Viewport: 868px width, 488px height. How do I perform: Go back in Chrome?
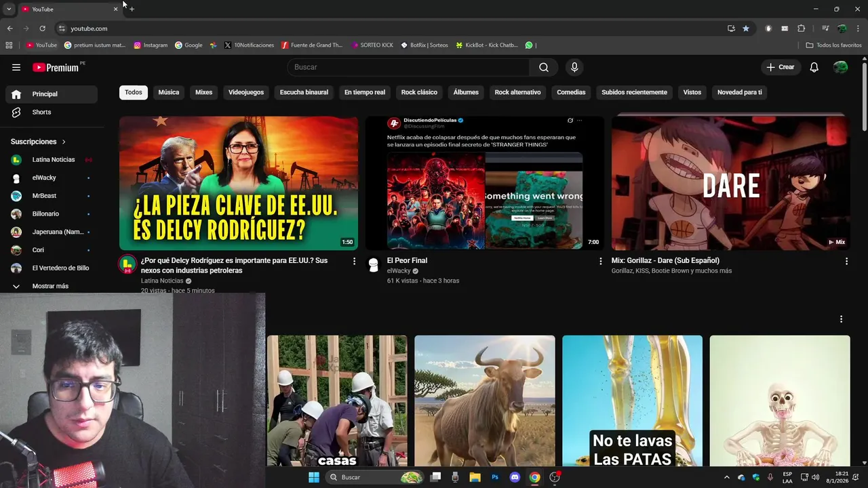pyautogui.click(x=9, y=28)
